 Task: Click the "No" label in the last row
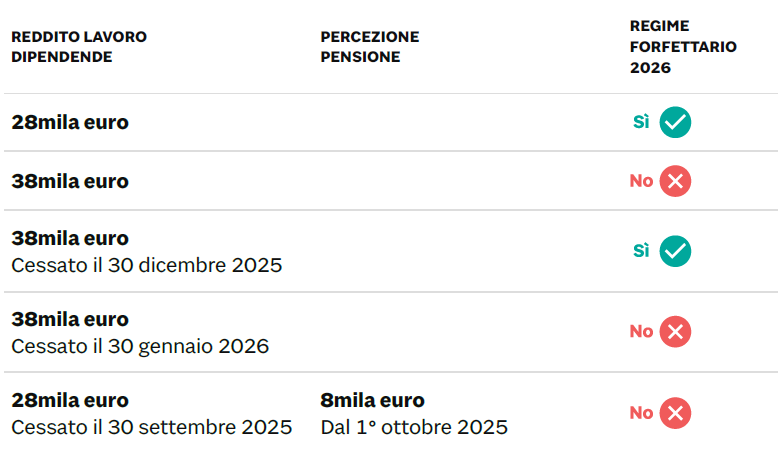pos(641,412)
